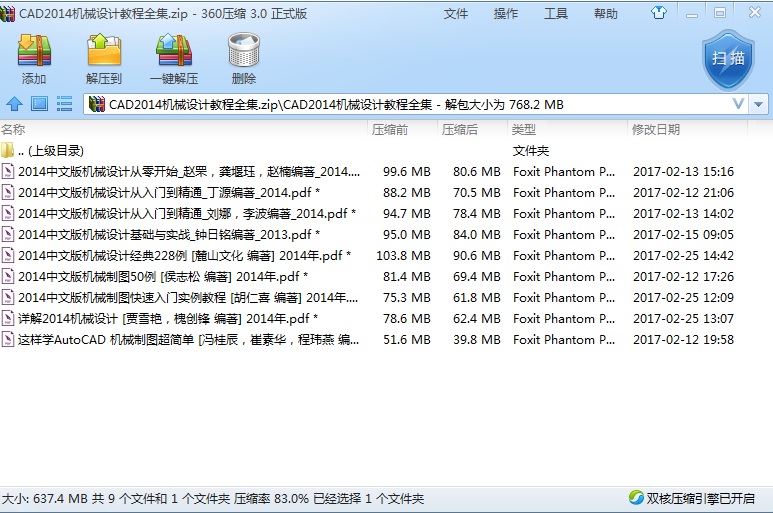
Task: Click the 39.8 MB compressed size cell
Action: (x=477, y=340)
